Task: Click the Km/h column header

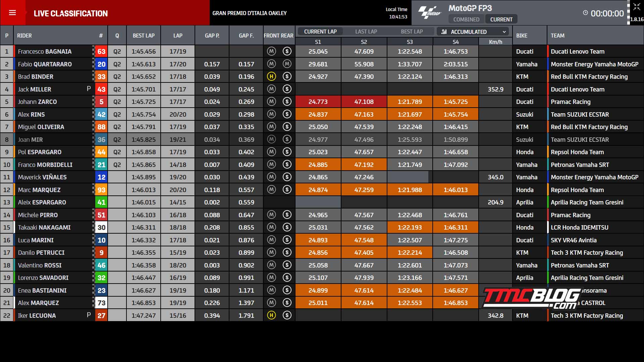Action: pyautogui.click(x=495, y=42)
